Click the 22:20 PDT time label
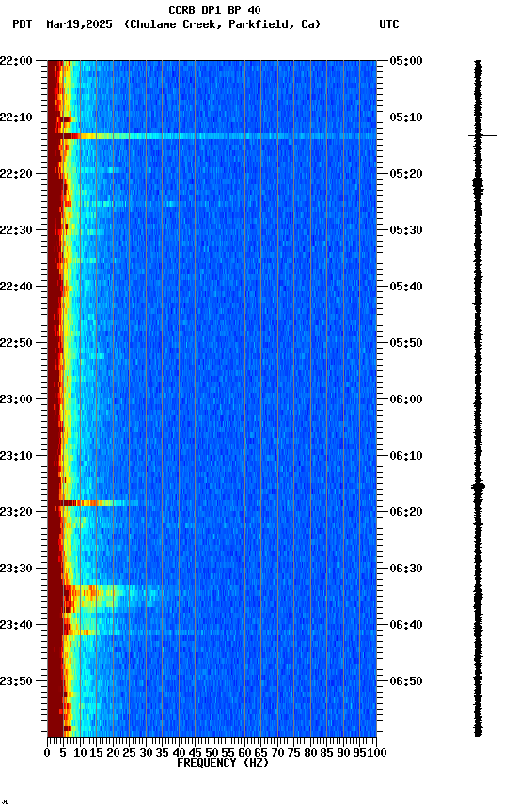The image size is (519, 812). coord(16,174)
